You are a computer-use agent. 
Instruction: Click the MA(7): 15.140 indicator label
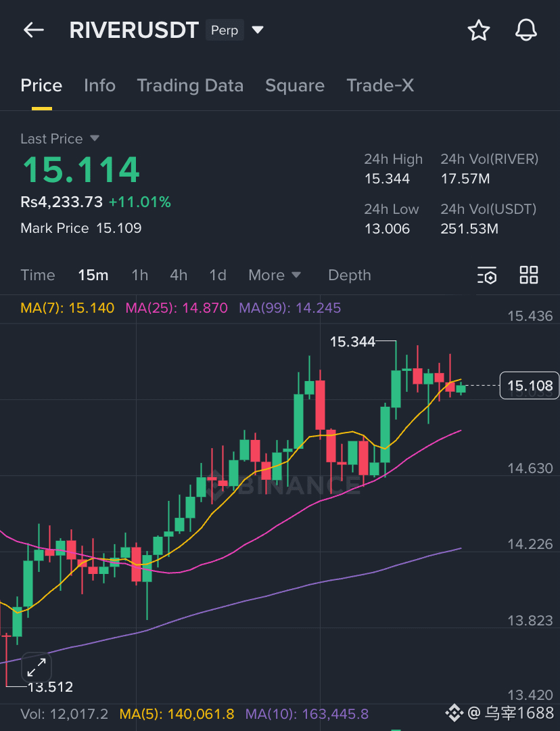pos(67,308)
